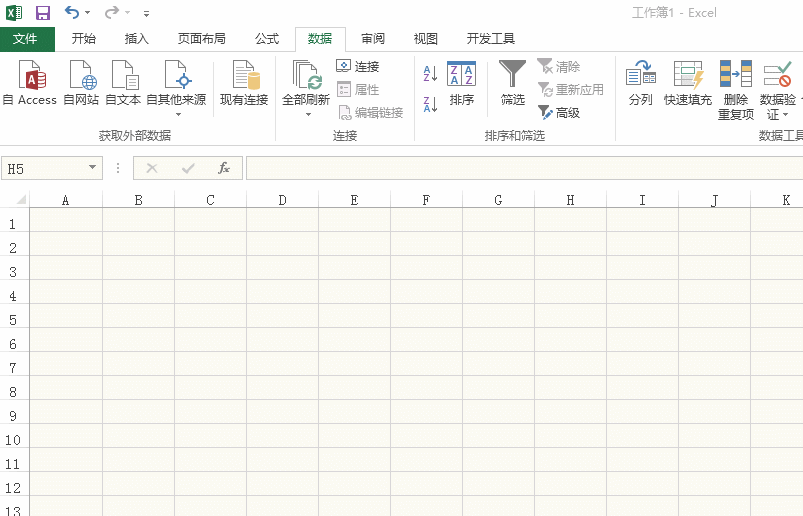This screenshot has width=803, height=516.
Task: Select row 10 header
Action: (14, 436)
